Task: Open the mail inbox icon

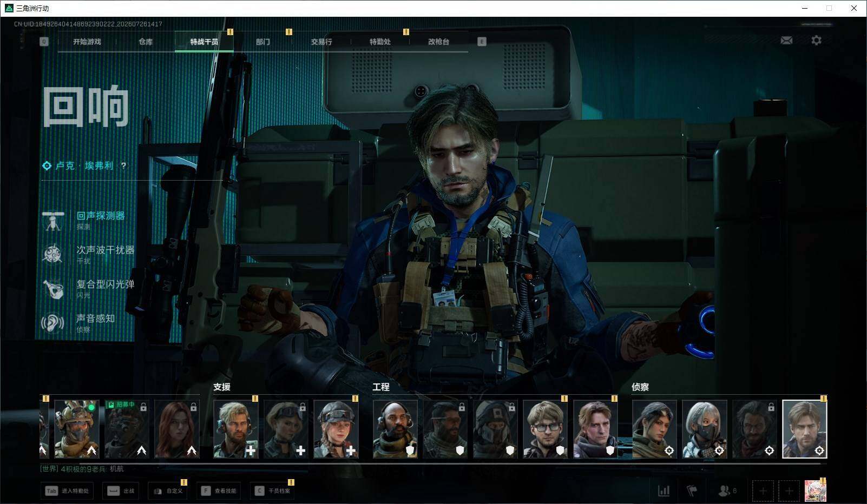Action: [x=786, y=41]
